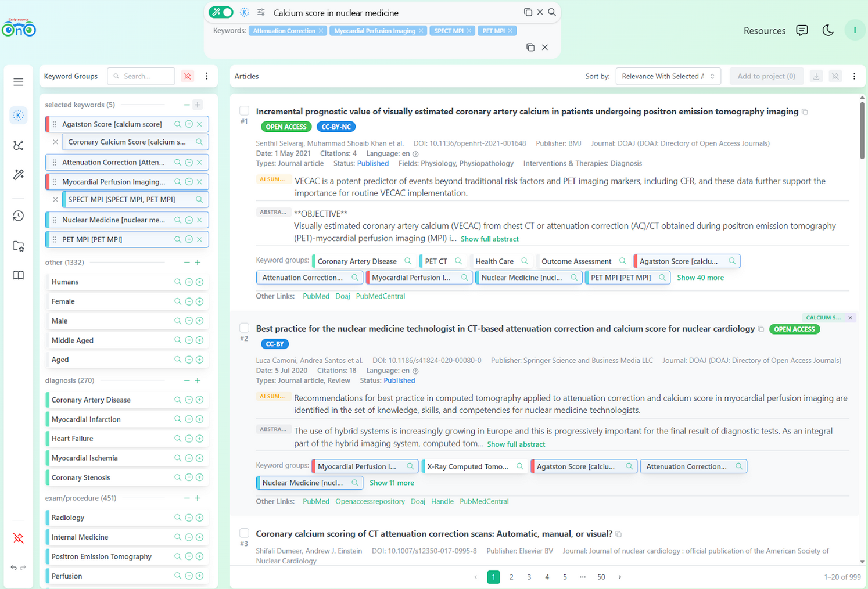This screenshot has width=868, height=589.
Task: Click the search magnifier in the query bar
Action: click(x=552, y=12)
